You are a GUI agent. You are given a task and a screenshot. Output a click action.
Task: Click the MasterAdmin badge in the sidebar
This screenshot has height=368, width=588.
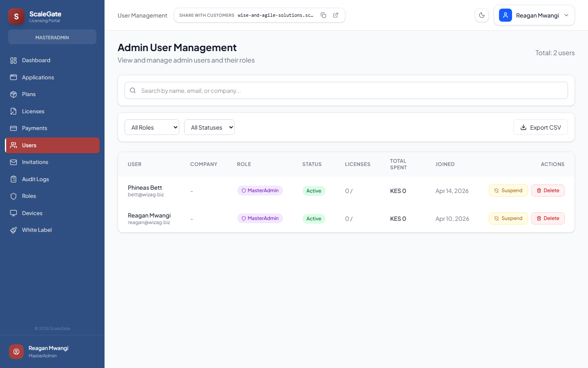52,37
